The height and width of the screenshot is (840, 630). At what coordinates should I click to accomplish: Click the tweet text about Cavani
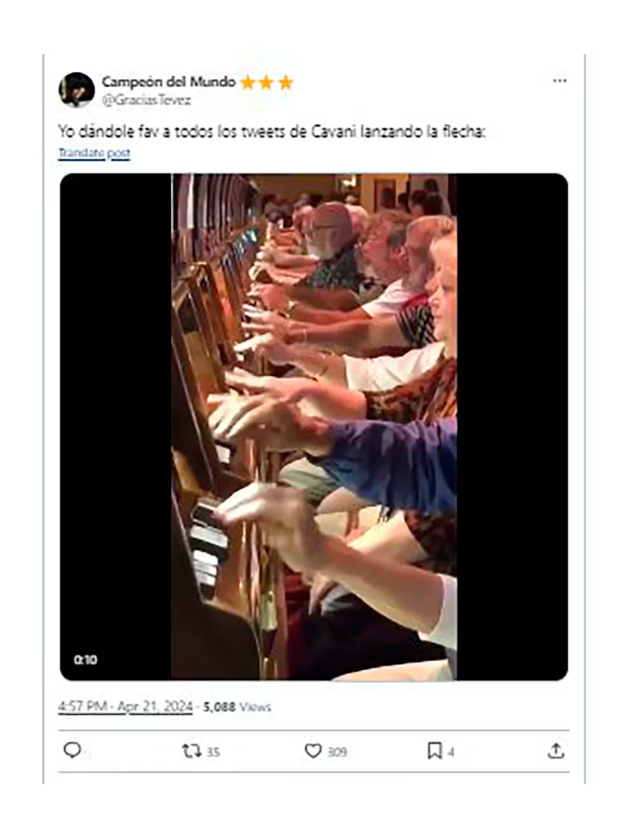(x=272, y=132)
